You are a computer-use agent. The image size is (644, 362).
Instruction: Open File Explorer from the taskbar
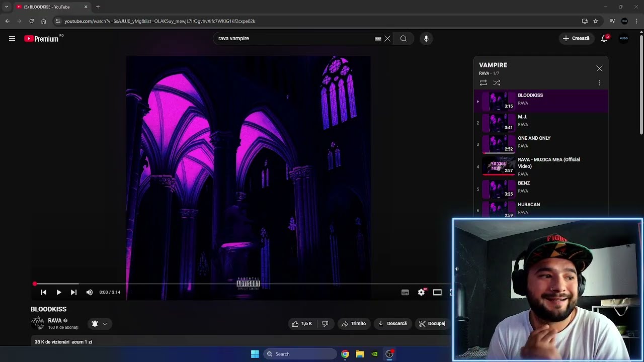[360, 354]
